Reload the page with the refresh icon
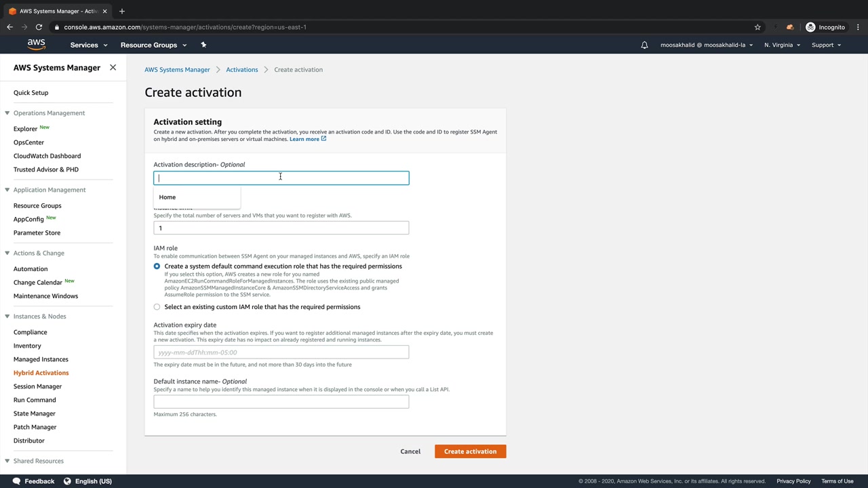 pos(39,27)
